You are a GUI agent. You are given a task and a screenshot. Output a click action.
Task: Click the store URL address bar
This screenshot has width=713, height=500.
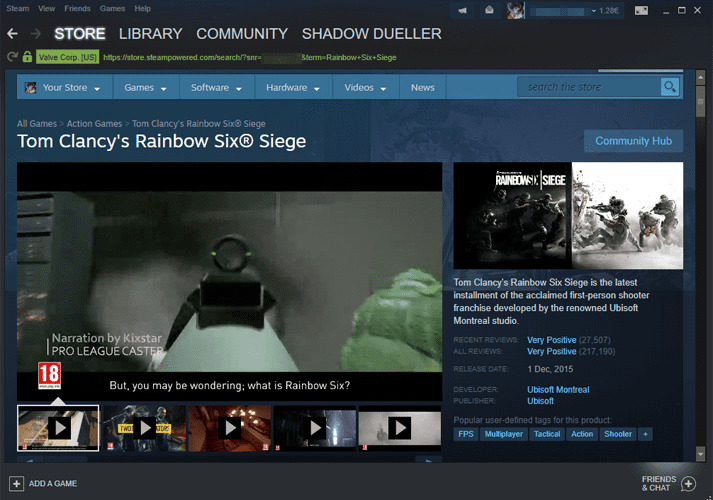coord(250,57)
